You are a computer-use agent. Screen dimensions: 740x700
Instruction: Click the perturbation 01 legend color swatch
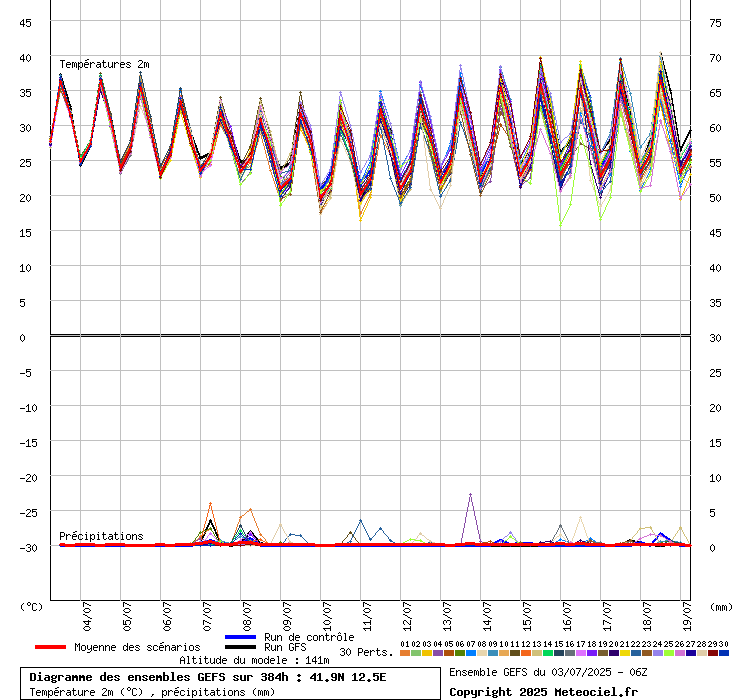point(404,653)
